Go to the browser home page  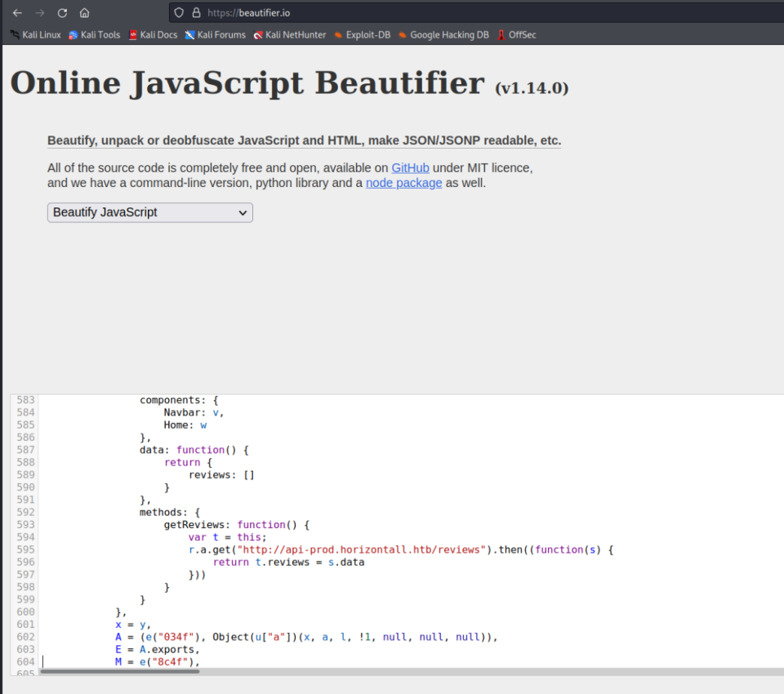[84, 13]
